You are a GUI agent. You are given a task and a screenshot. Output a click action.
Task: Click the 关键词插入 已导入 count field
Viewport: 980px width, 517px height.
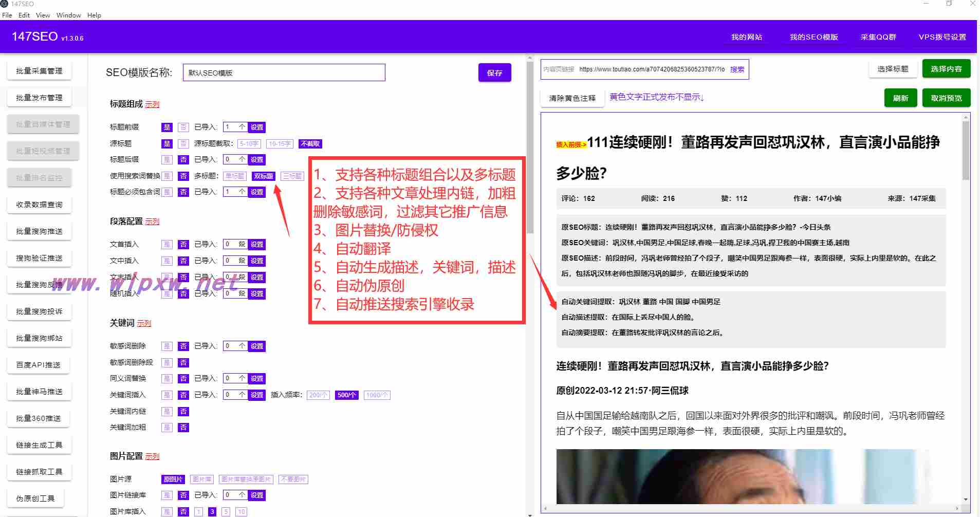tap(236, 395)
